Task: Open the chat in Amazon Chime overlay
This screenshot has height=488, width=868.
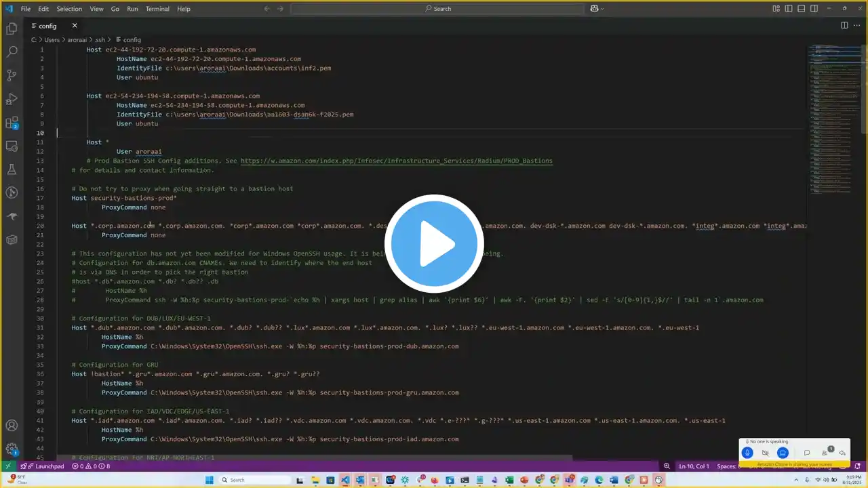Action: click(807, 453)
